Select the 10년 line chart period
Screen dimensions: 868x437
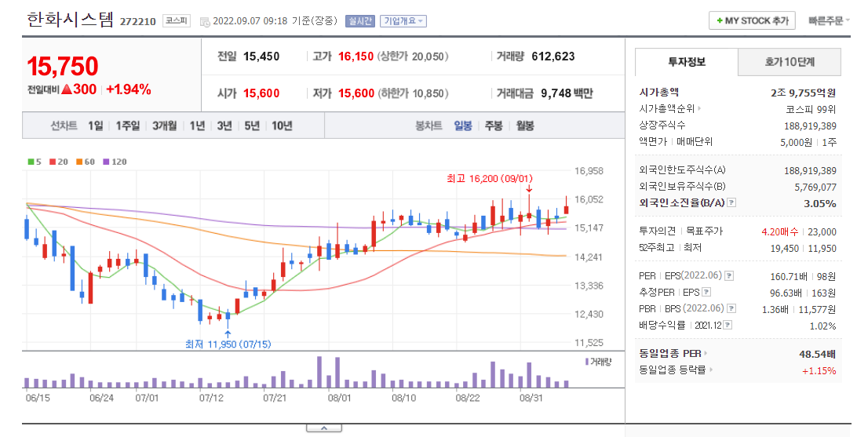(282, 126)
